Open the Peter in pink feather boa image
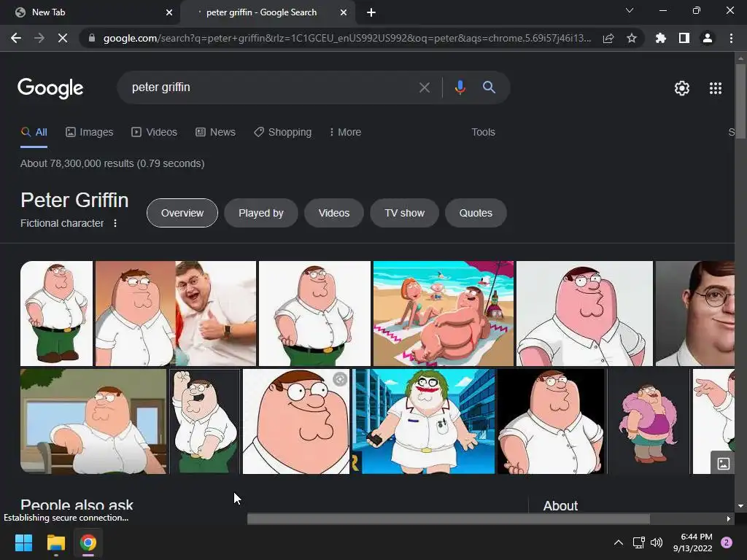 [x=649, y=421]
